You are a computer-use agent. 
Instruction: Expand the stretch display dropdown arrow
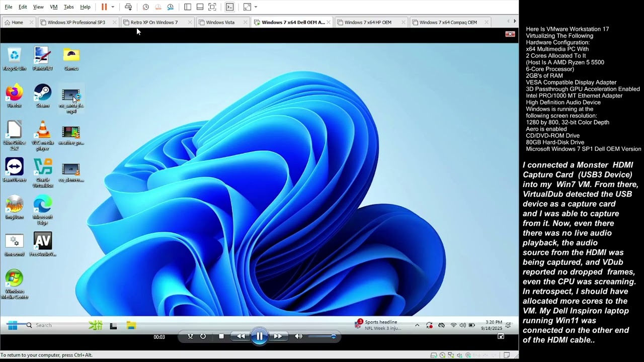click(x=256, y=7)
